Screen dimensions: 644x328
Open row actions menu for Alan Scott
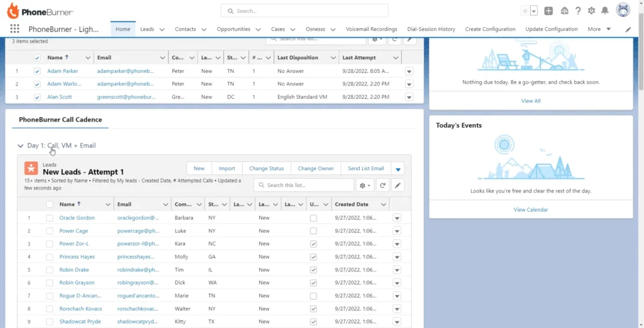409,98
